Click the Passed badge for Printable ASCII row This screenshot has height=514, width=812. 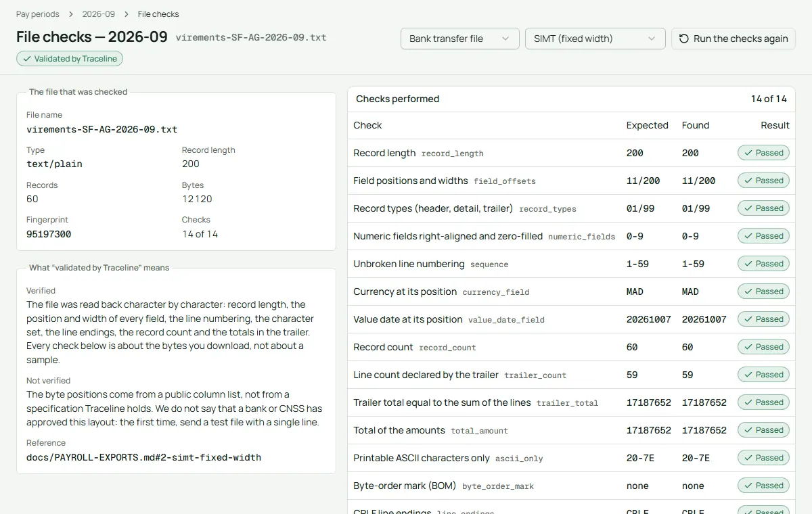coord(763,458)
